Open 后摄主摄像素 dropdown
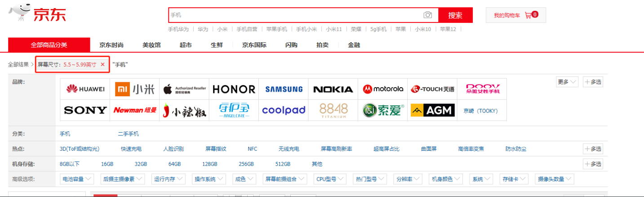 (x=123, y=179)
